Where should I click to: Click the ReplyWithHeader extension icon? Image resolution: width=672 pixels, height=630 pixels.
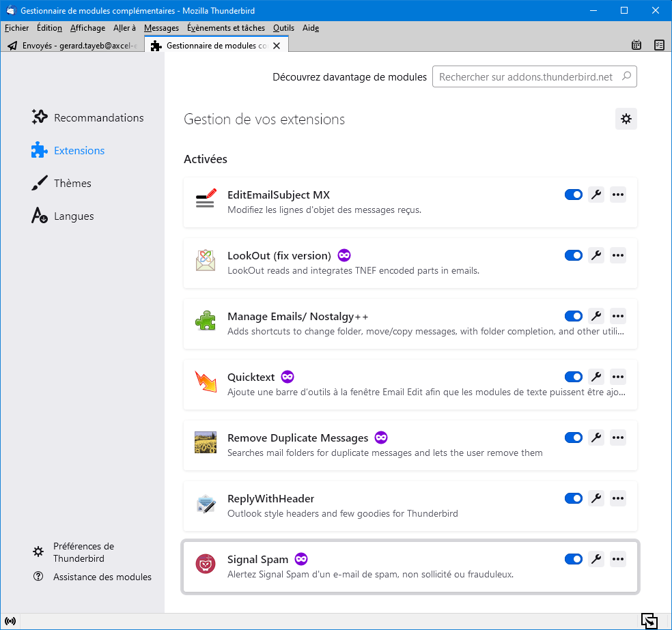coord(206,503)
